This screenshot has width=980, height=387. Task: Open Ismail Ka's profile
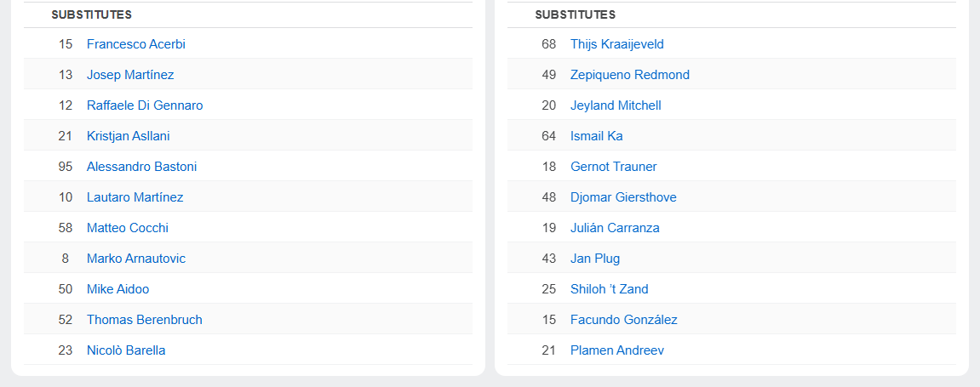[x=597, y=136]
